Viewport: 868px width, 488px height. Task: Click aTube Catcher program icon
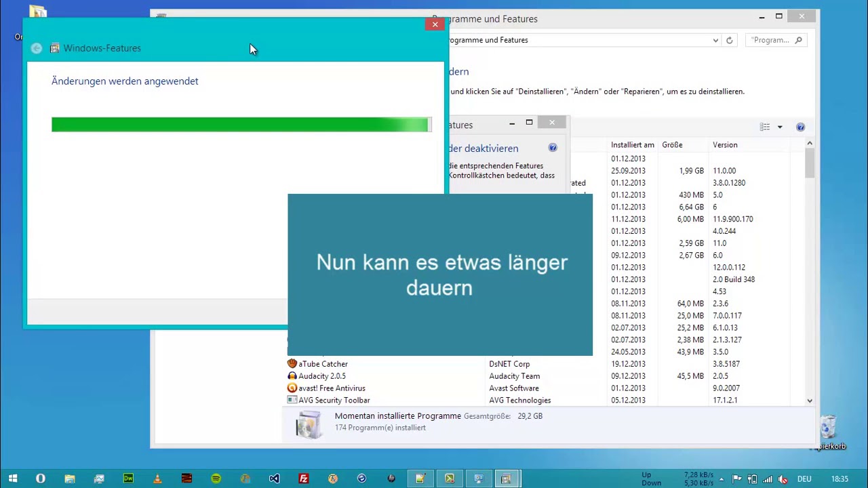click(292, 364)
